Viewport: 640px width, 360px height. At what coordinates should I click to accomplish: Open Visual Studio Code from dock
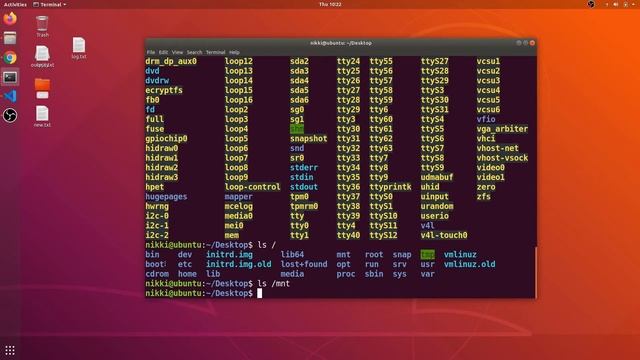click(x=10, y=96)
